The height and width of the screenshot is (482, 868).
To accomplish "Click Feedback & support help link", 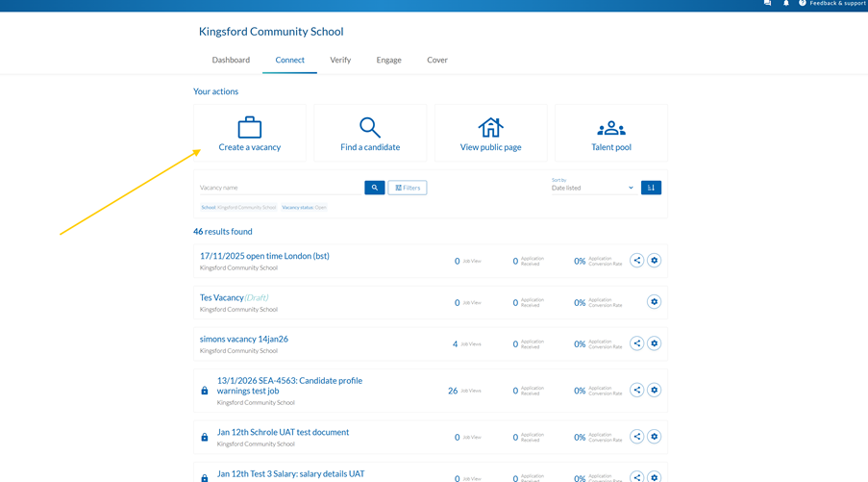I will tap(832, 3).
